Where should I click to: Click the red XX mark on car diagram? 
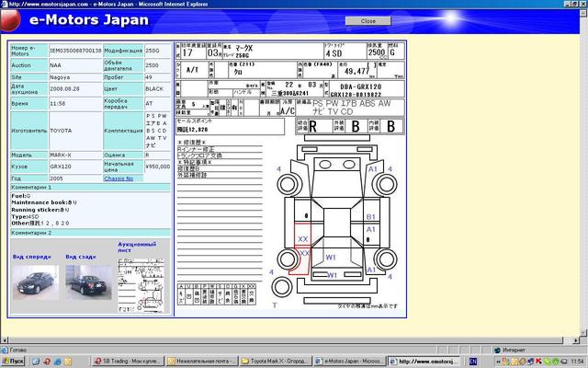[x=302, y=239]
